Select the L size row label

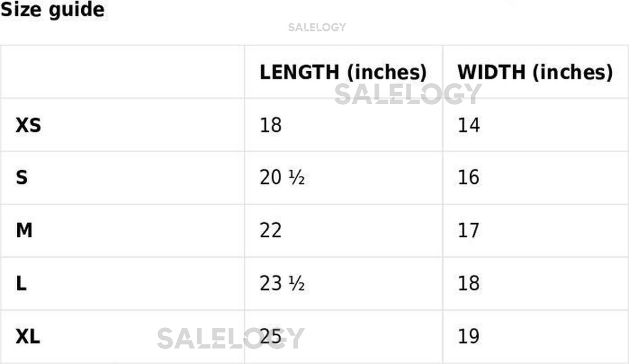21,283
